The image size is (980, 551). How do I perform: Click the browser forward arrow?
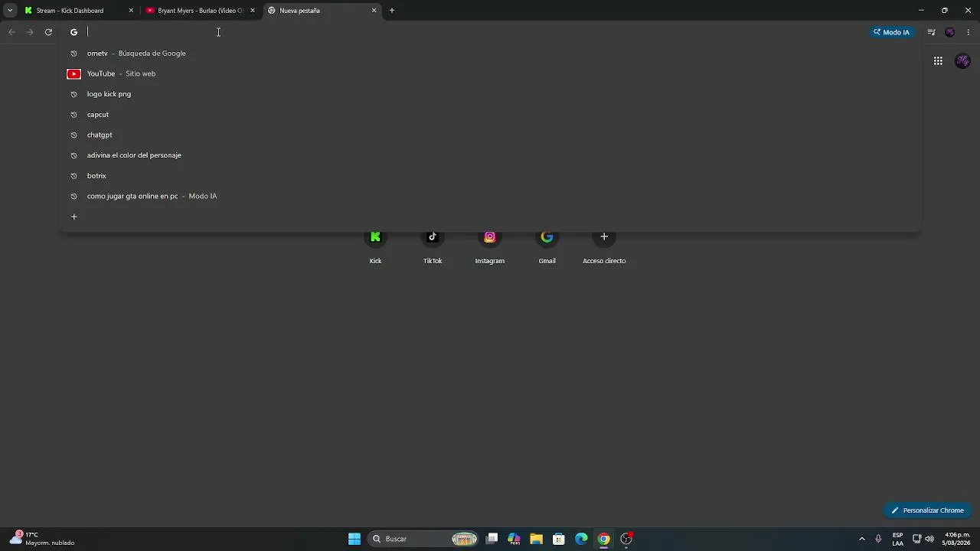30,32
